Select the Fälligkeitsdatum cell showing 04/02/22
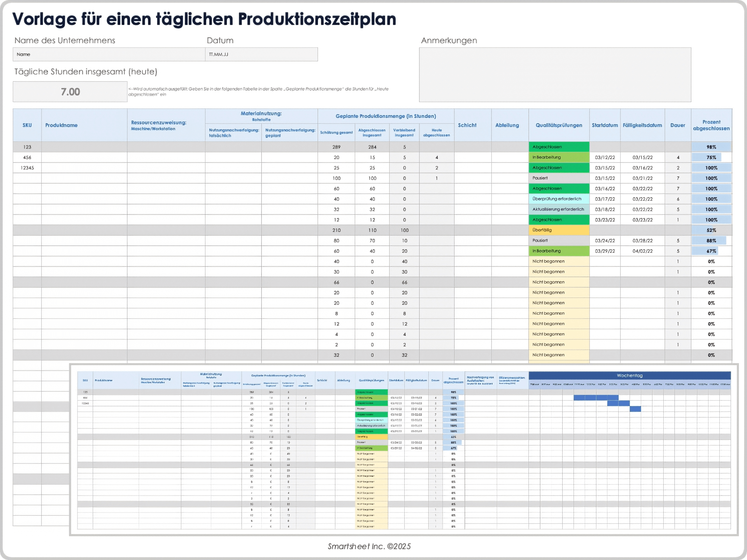 pyautogui.click(x=642, y=251)
